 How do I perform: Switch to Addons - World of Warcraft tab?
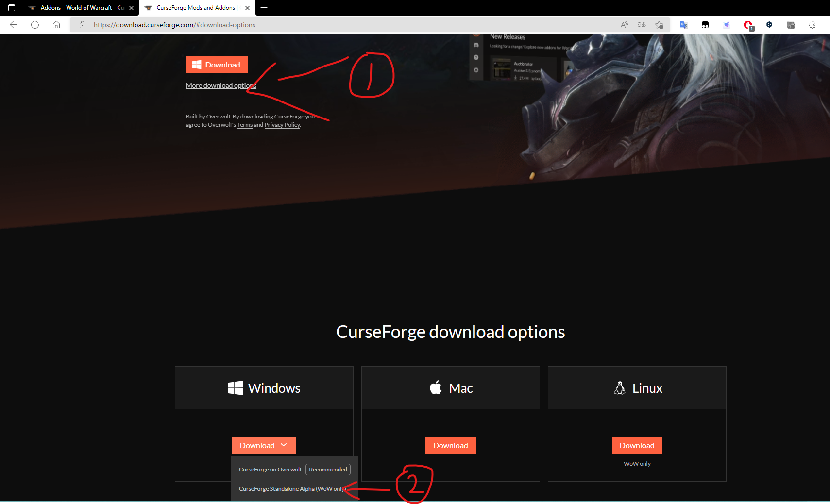tap(81, 8)
